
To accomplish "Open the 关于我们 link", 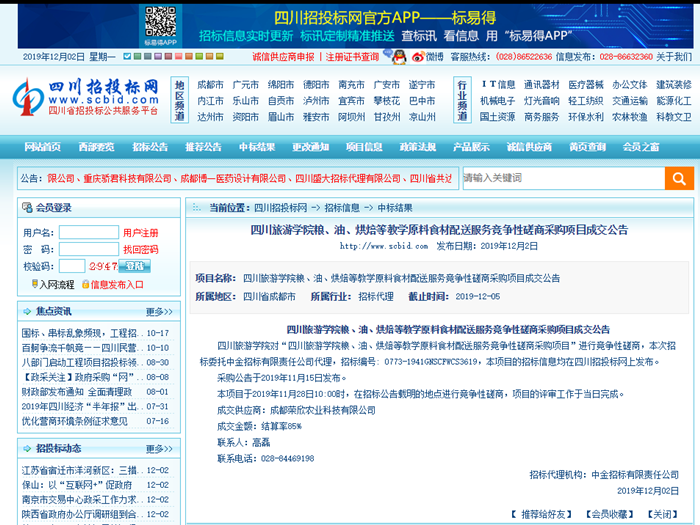I will tap(674, 57).
